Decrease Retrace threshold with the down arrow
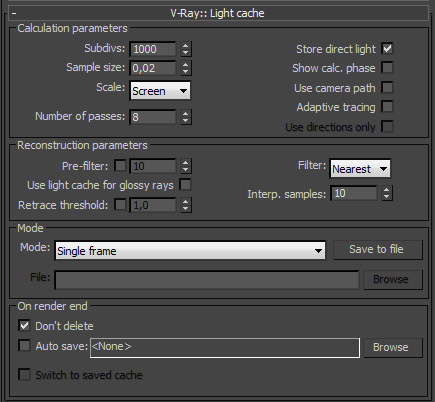 [186, 209]
